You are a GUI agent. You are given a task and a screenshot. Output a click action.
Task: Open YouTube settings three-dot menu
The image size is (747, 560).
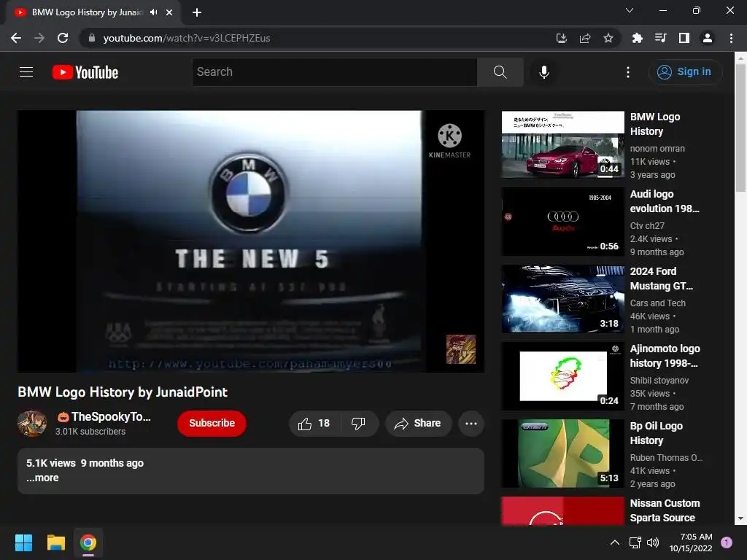click(628, 72)
